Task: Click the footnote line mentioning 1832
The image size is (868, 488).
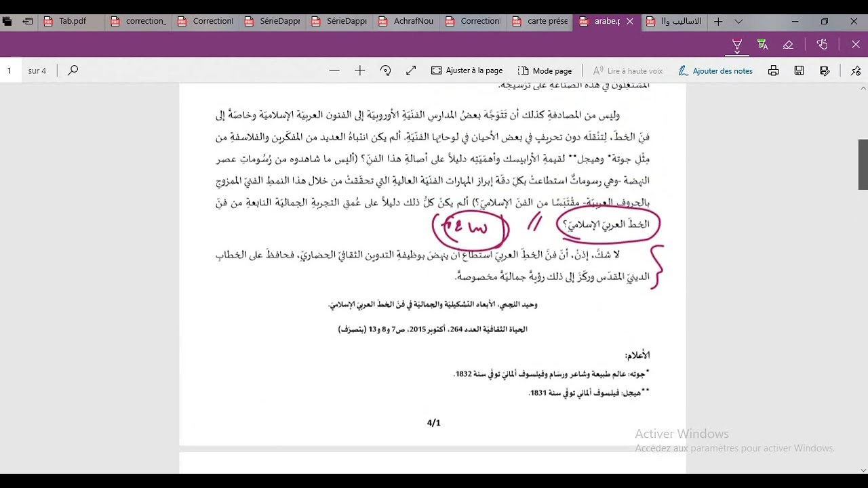Action: pos(551,373)
